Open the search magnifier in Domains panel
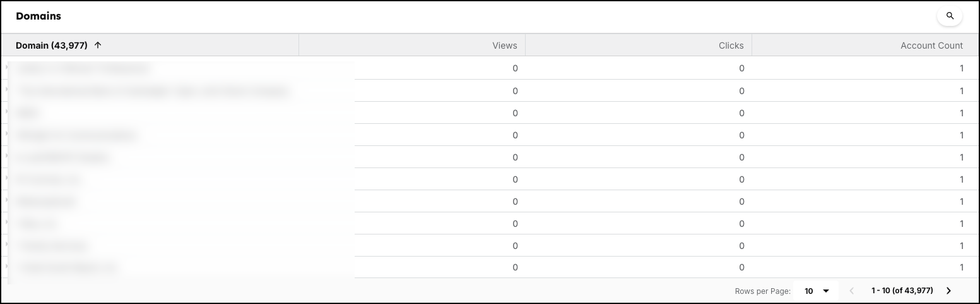 950,16
